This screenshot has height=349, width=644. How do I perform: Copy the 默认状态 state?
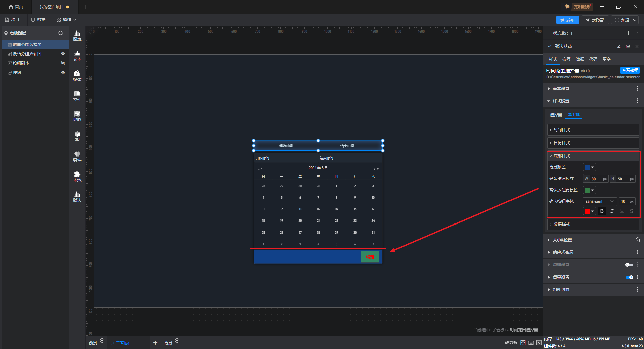628,46
